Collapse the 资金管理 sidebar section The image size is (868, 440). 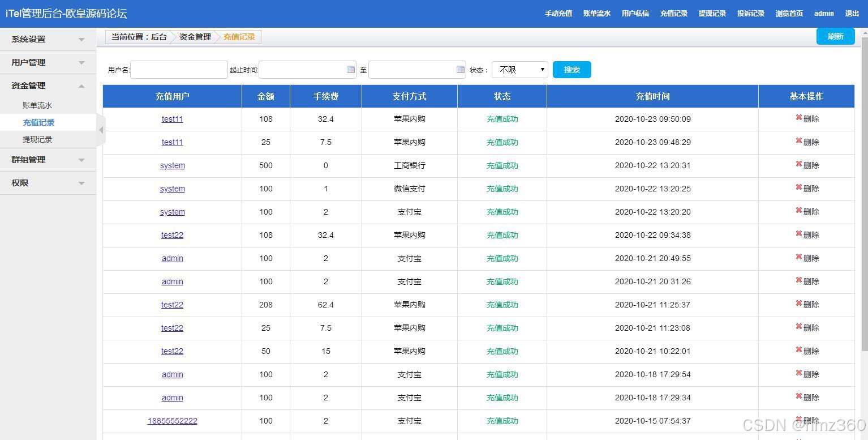(48, 85)
